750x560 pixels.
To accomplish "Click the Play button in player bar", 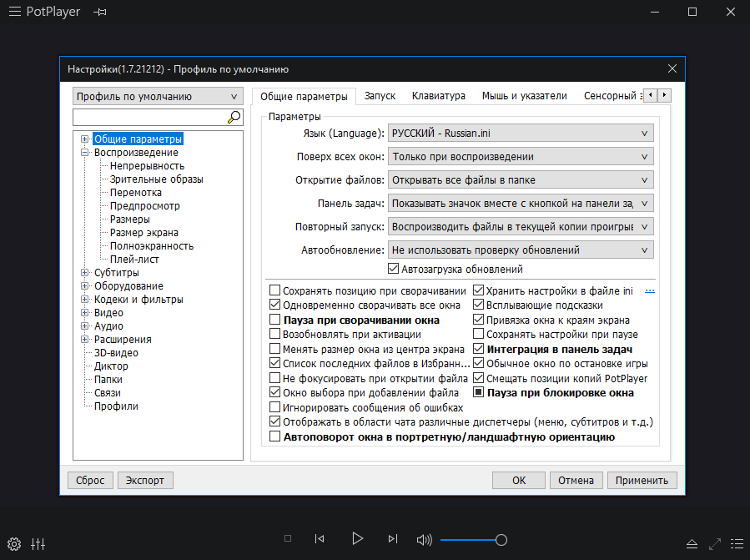I will pos(358,539).
